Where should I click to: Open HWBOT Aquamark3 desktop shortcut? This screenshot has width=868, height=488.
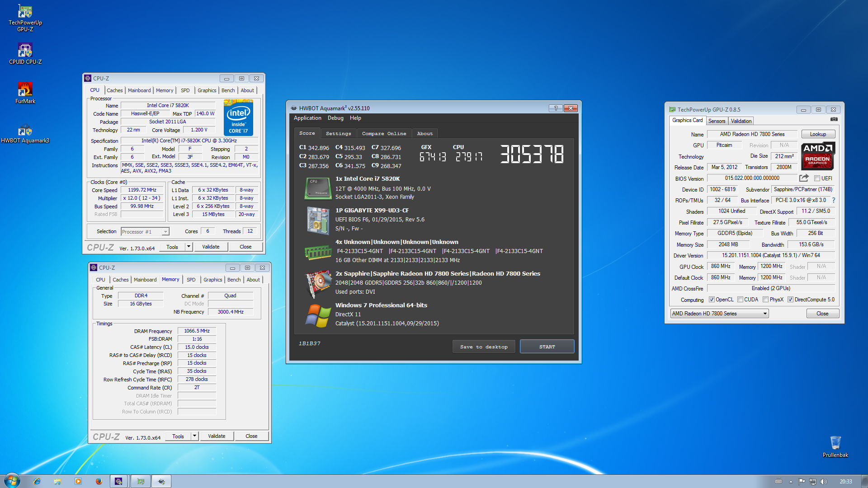click(x=25, y=133)
